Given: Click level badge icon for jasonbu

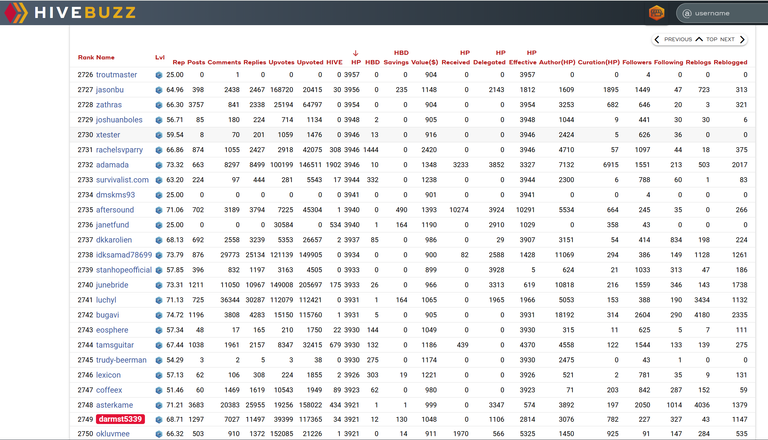Looking at the screenshot, I should [x=159, y=90].
